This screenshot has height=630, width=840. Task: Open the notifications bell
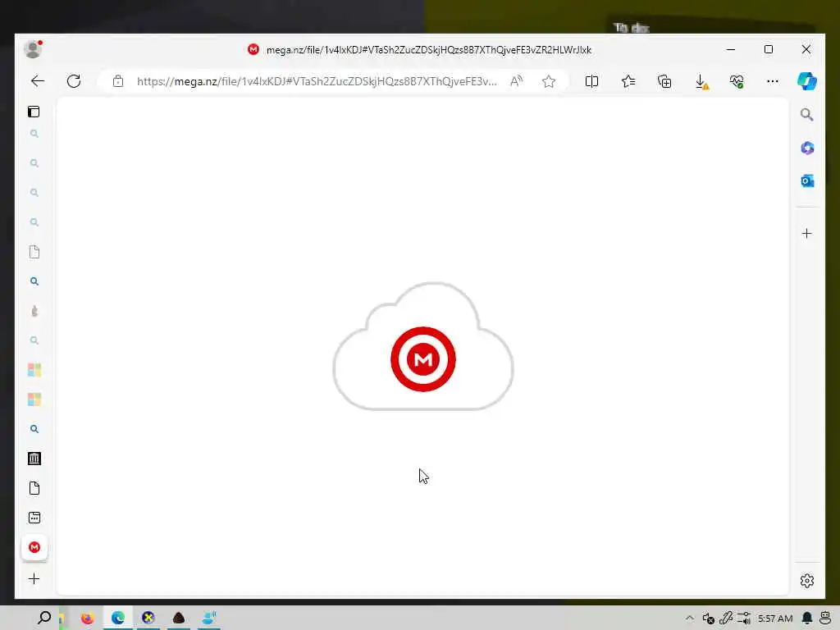(x=807, y=619)
